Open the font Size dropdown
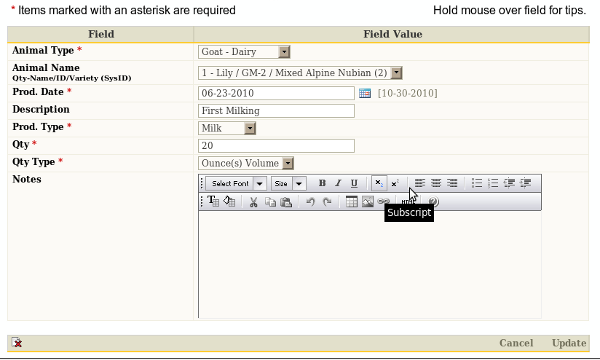Screen dimensions: 600x360 288,183
